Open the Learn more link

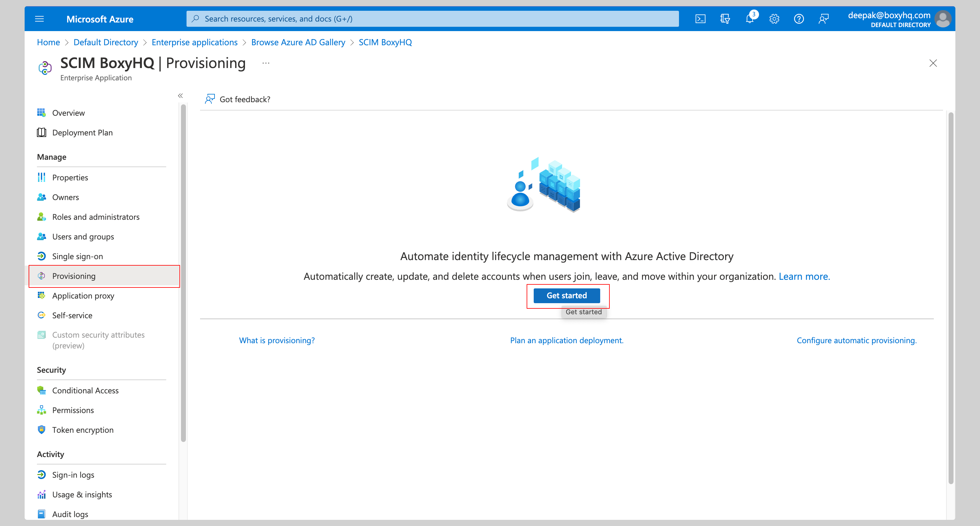[804, 276]
